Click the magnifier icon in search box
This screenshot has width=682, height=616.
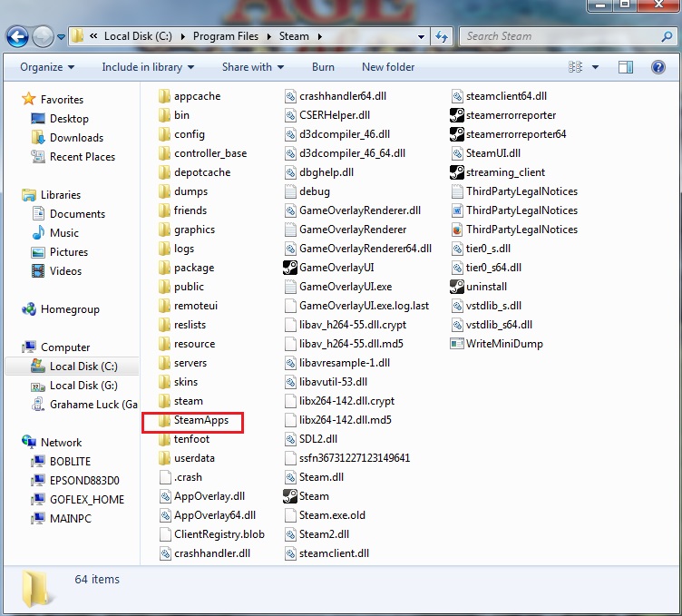[667, 36]
